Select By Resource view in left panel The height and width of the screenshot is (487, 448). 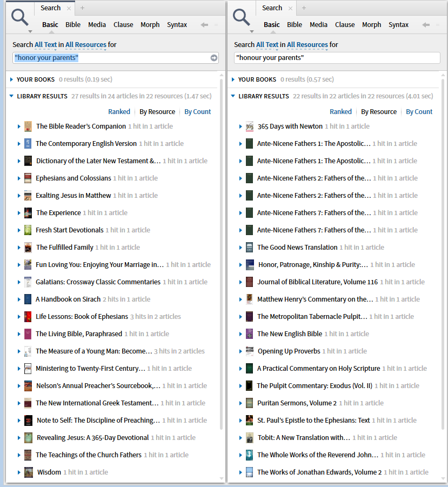[157, 112]
